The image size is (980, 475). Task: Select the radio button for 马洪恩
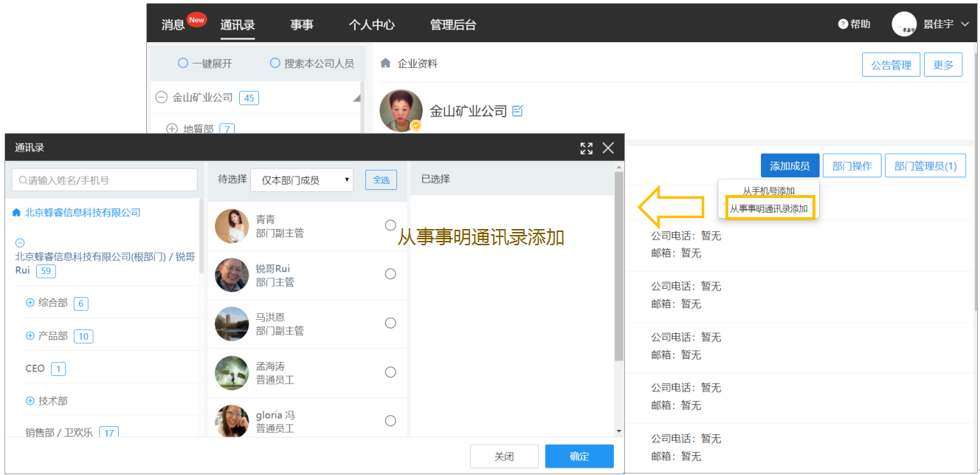point(390,323)
